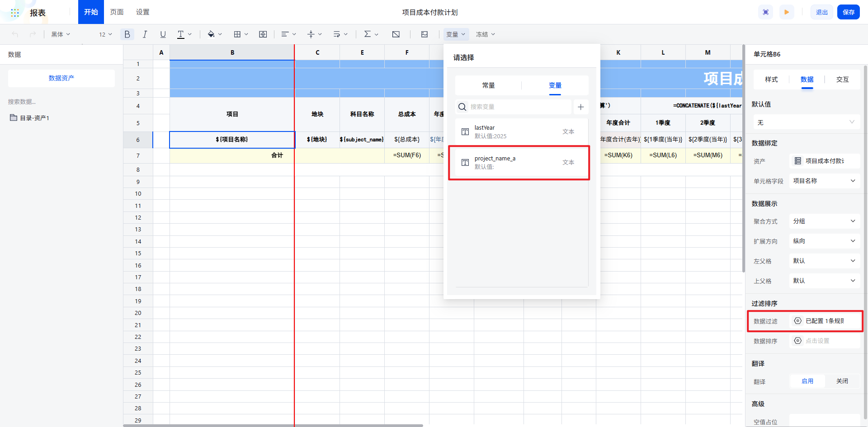Viewport: 868px width, 427px height.
Task: Toggle bold formatting in toolbar
Action: click(127, 34)
